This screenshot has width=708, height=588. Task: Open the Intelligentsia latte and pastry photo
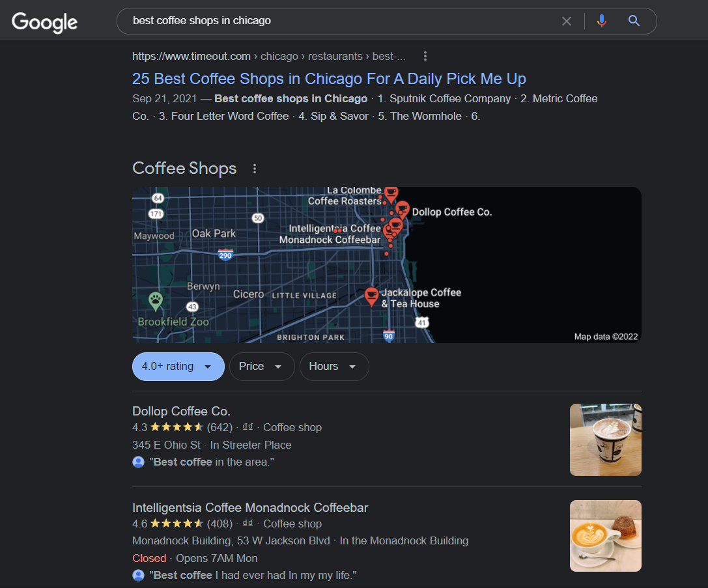coord(606,536)
